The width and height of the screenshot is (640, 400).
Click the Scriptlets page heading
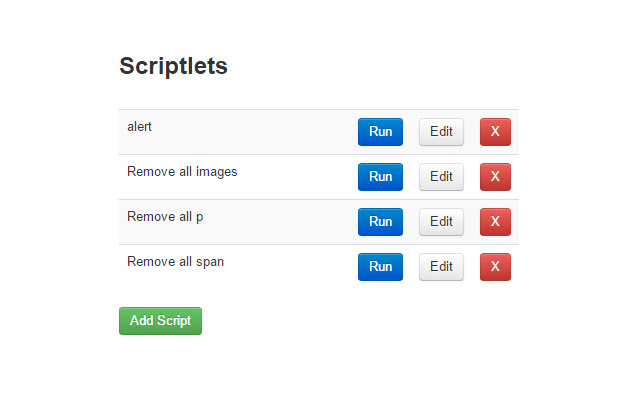point(173,66)
